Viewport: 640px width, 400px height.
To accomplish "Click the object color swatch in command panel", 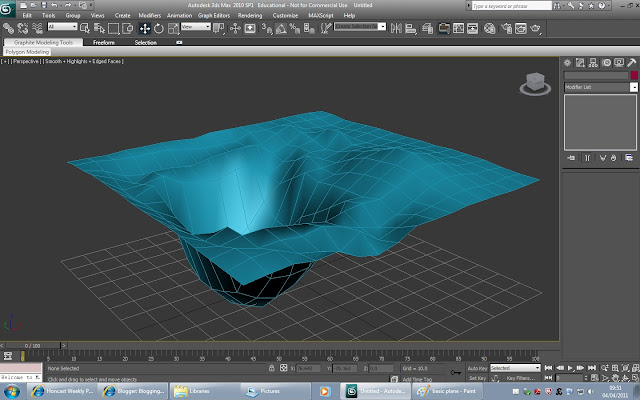I will (634, 75).
